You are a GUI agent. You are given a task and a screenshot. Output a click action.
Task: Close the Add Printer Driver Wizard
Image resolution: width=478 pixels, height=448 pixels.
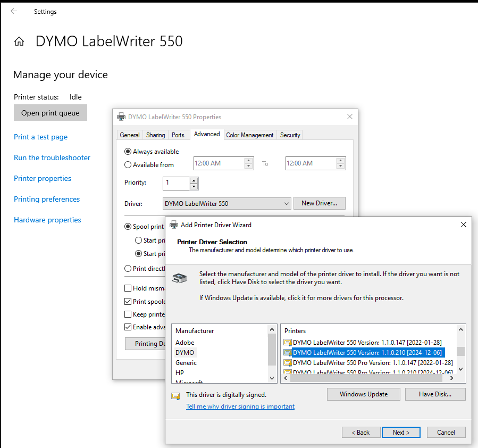tap(463, 225)
